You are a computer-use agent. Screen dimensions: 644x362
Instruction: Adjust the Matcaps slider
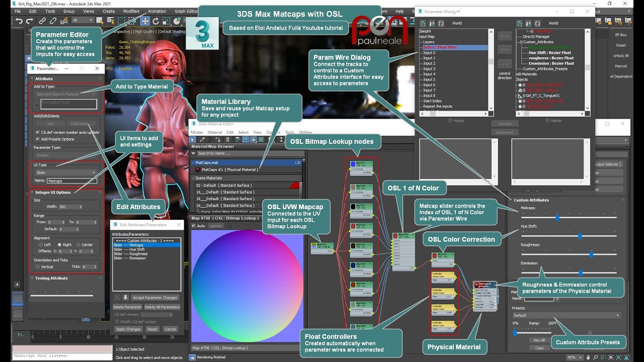click(x=557, y=217)
